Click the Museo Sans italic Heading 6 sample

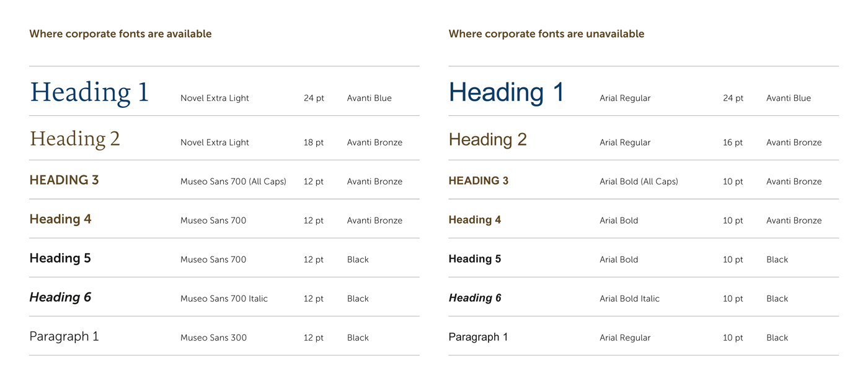pos(60,297)
